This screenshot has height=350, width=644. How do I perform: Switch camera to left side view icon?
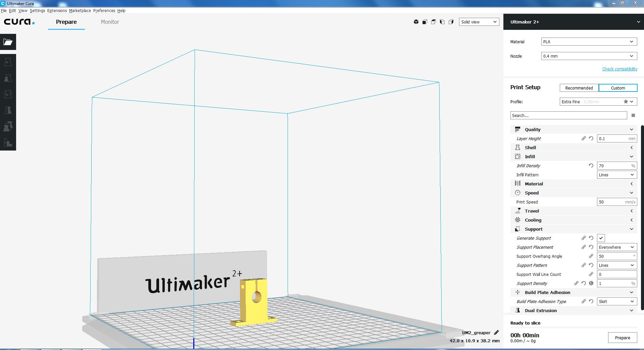point(442,22)
